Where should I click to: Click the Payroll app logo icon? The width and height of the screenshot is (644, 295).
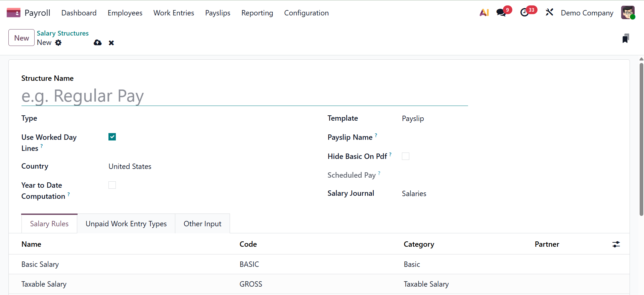(x=13, y=13)
